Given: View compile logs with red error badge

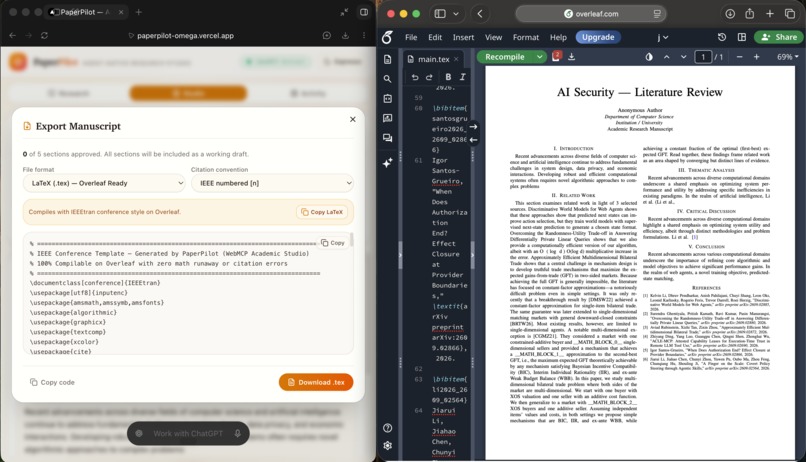Looking at the screenshot, I should [x=556, y=56].
